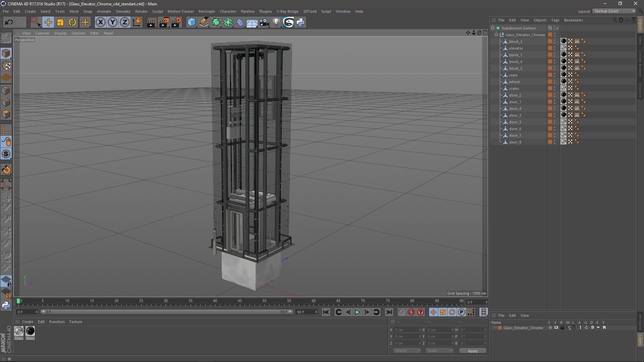Image resolution: width=644 pixels, height=362 pixels.
Task: Click the Array modeling icon
Action: click(x=228, y=22)
